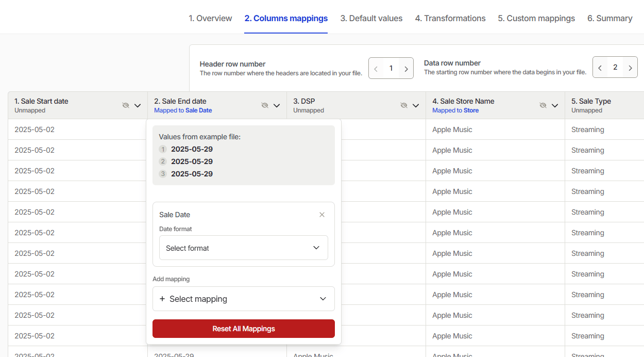Click third example value 2025-05-29
This screenshot has height=357, width=644.
[192, 174]
